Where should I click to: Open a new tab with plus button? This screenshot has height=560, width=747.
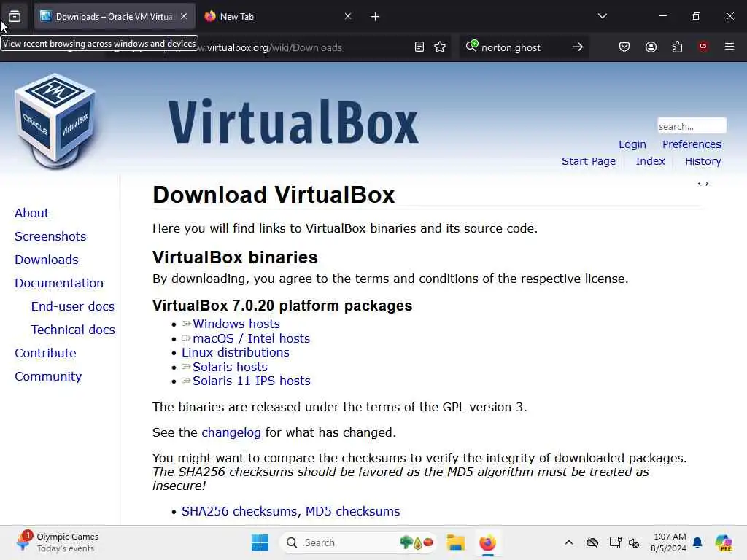pyautogui.click(x=376, y=17)
